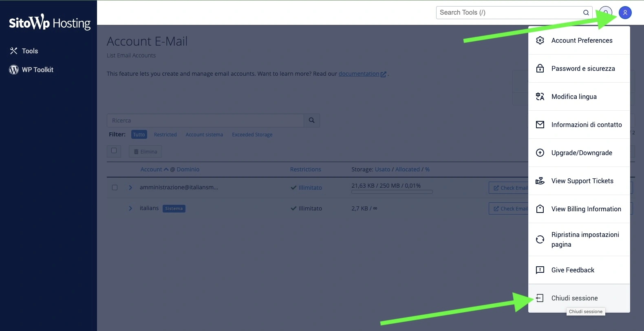
Task: Click the Account E-Mail page heading
Action: [147, 41]
